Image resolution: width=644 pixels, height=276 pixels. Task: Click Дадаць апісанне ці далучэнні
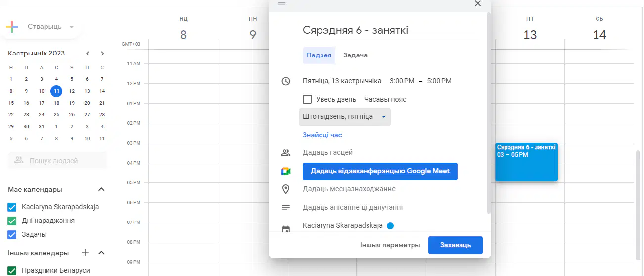pos(353,208)
